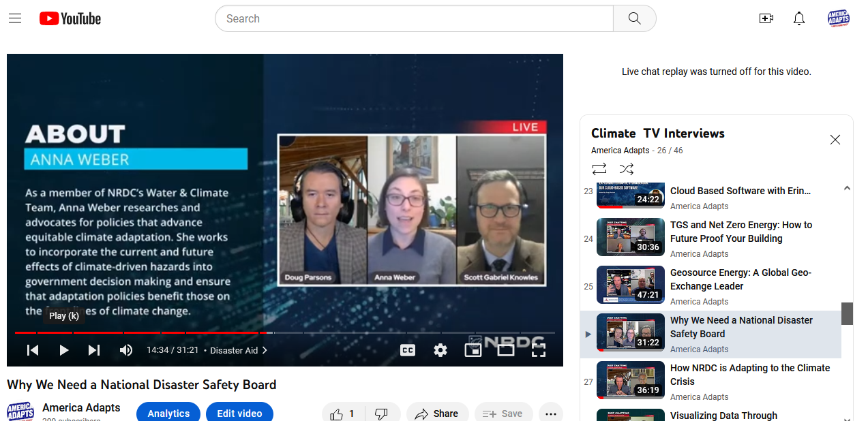The image size is (868, 421).
Task: Play Cloud Based Software with Erin video
Action: pyautogui.click(x=710, y=196)
